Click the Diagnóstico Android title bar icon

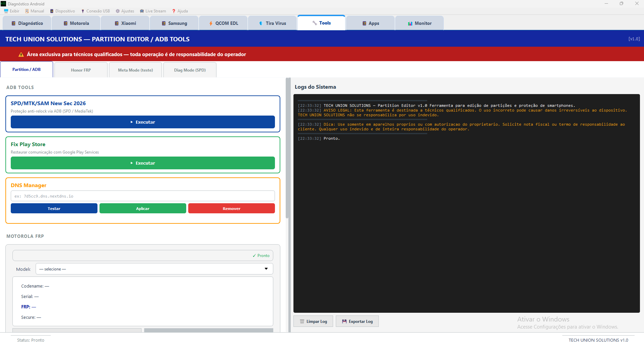coord(3,4)
